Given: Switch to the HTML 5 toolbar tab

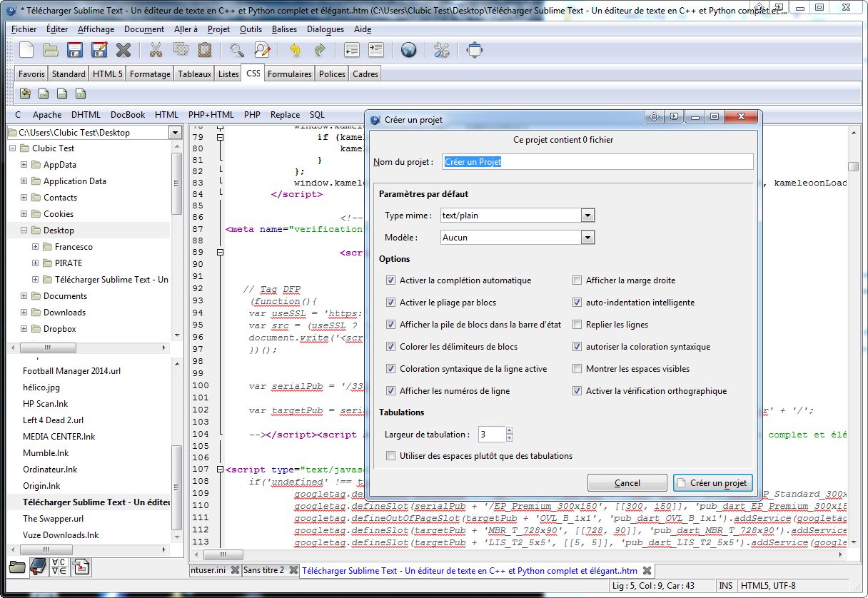Looking at the screenshot, I should click(x=108, y=74).
